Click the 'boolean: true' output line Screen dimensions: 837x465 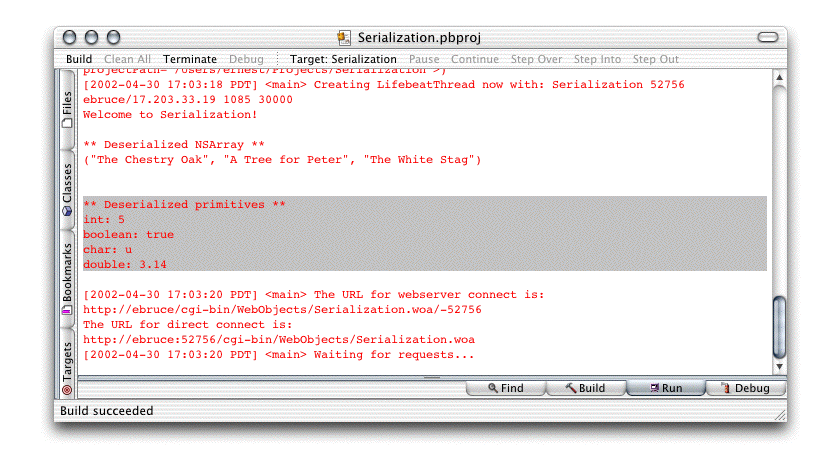click(128, 234)
